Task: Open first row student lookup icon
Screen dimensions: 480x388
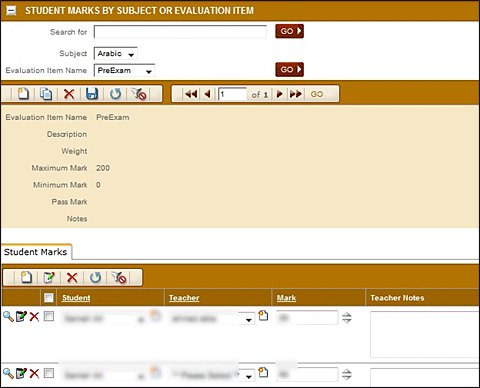Action: point(155,315)
